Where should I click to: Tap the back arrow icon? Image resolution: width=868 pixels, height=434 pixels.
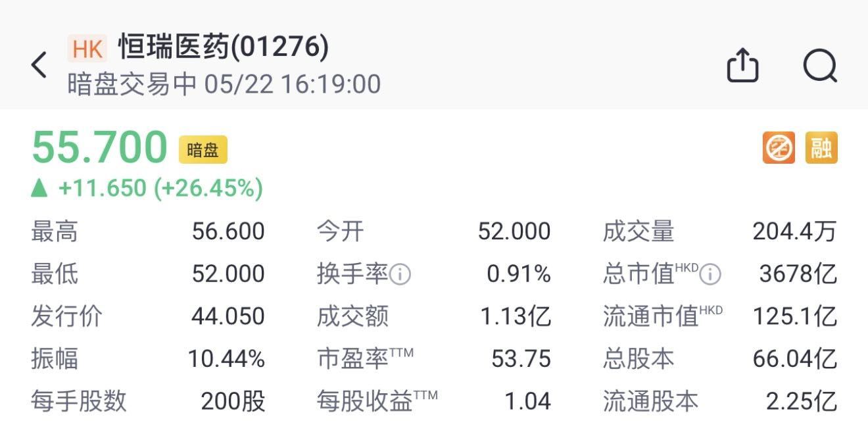[x=39, y=65]
